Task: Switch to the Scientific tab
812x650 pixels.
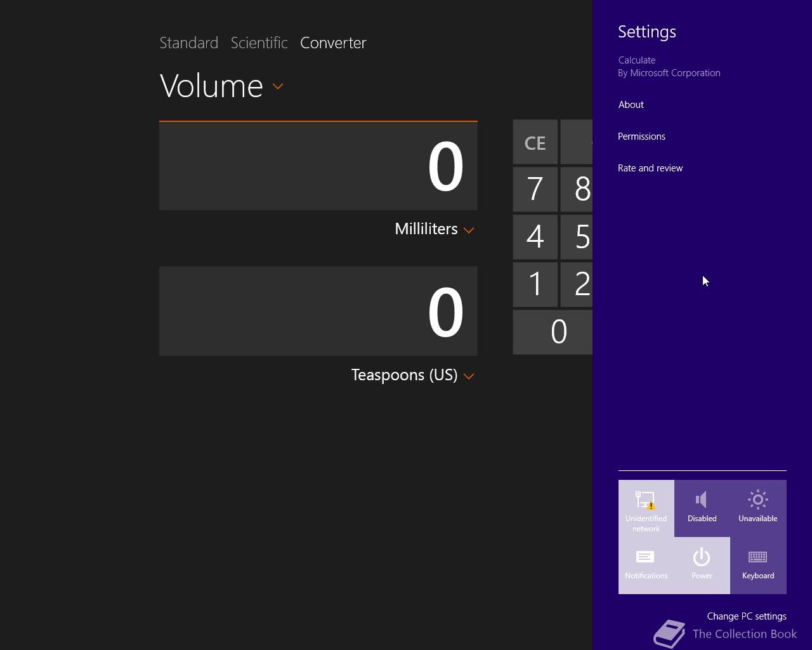Action: coord(259,43)
